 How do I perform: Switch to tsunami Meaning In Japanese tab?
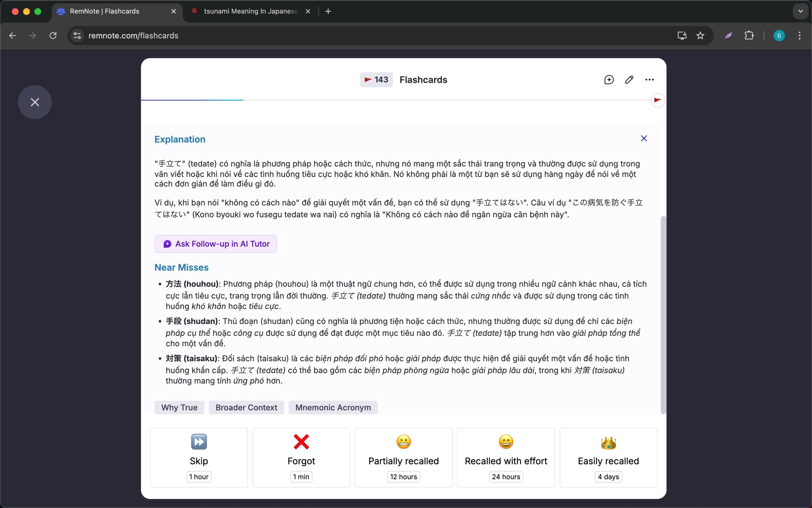tap(251, 11)
